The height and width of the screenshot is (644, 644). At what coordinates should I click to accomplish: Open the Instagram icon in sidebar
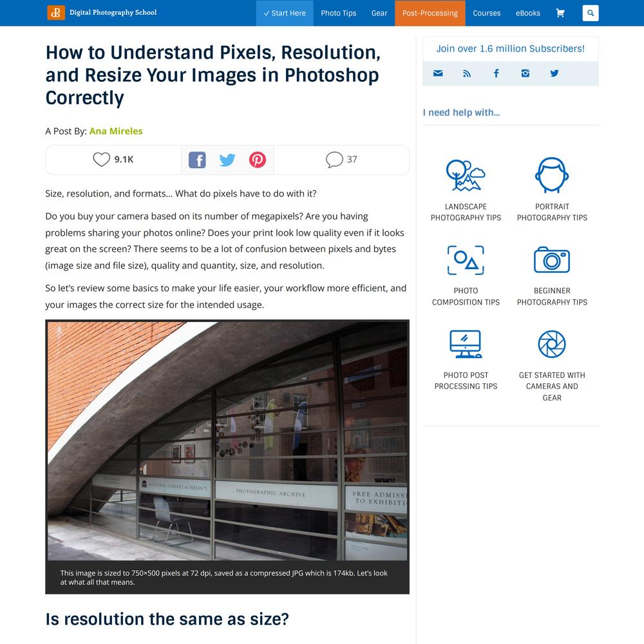[526, 73]
